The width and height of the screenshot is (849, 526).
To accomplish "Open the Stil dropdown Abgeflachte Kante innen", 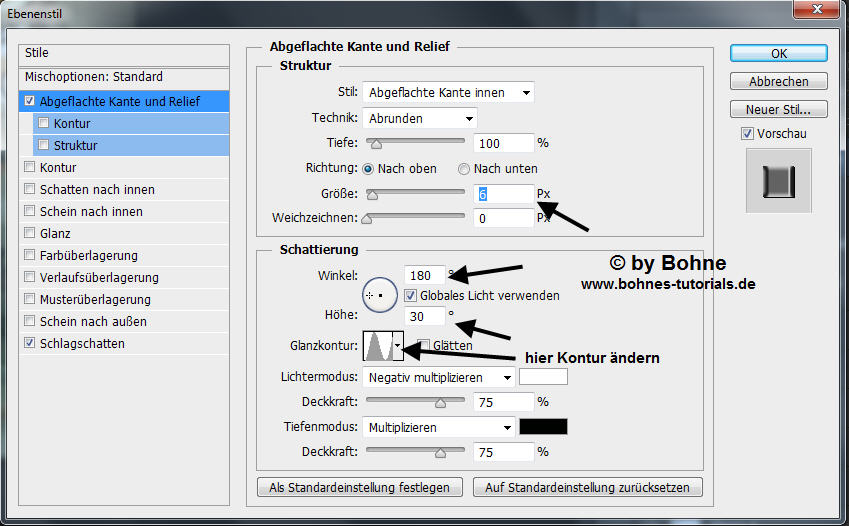I will 448,93.
